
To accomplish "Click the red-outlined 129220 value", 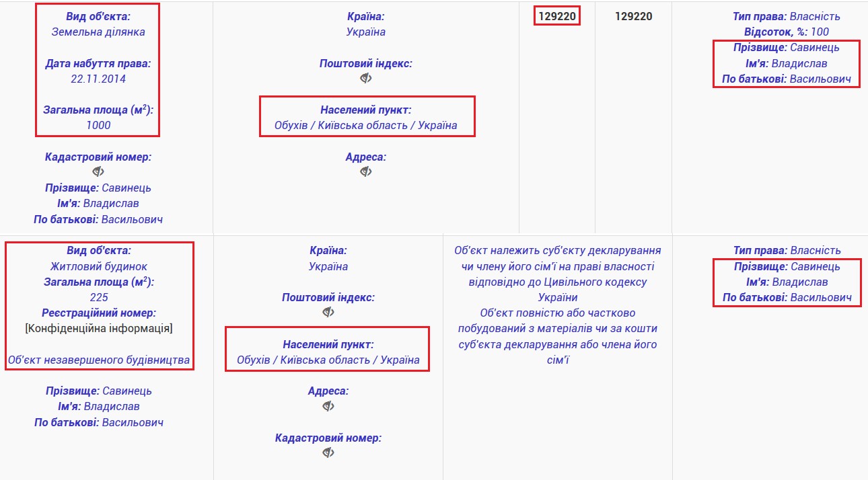I will coord(558,16).
